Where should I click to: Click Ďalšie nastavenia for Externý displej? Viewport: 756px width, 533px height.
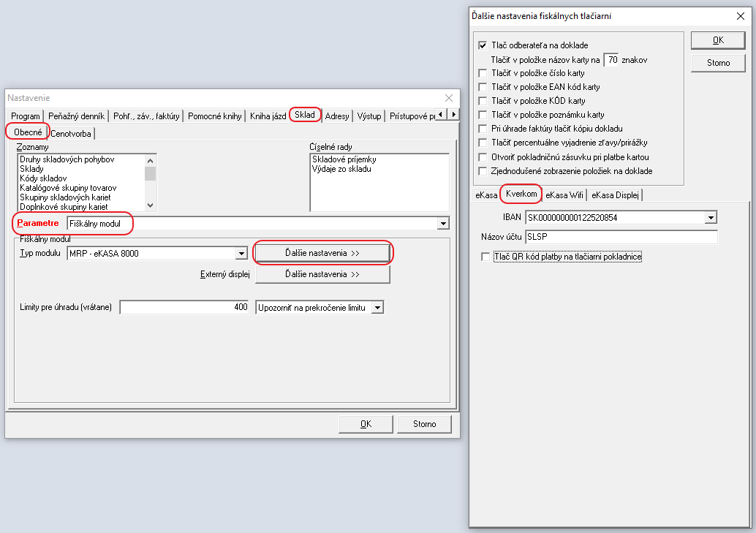[x=322, y=274]
